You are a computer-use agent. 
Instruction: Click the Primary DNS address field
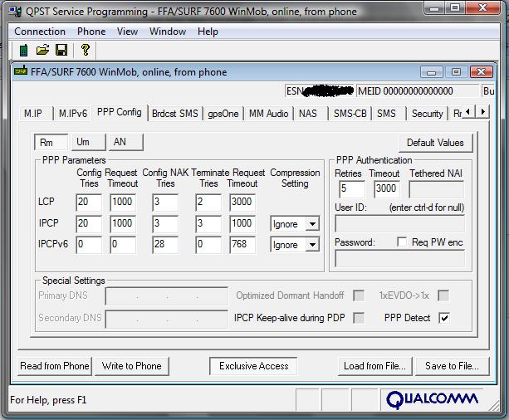point(167,295)
